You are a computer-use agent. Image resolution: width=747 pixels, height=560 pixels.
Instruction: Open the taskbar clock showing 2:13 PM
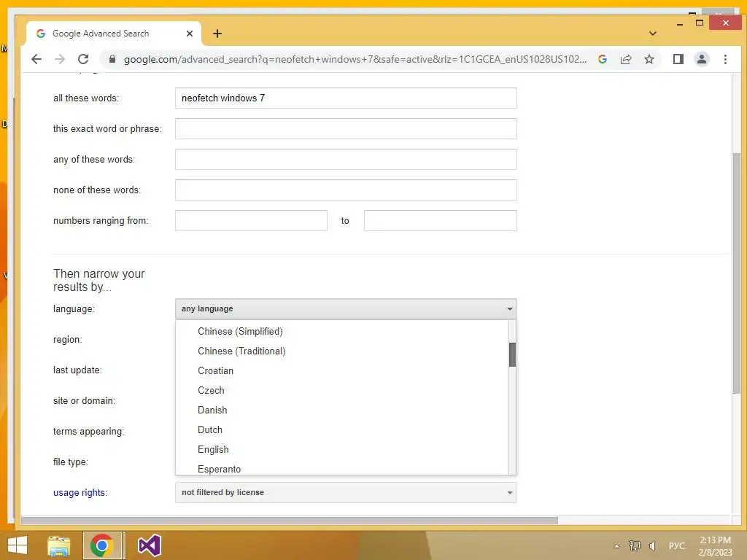pos(715,546)
